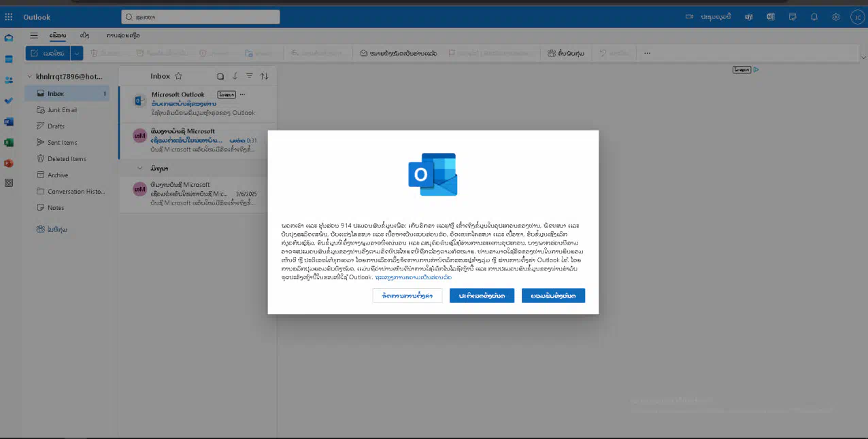Click the Report shield icon in the ribbon
Screen dimensions: 868x439
203,53
